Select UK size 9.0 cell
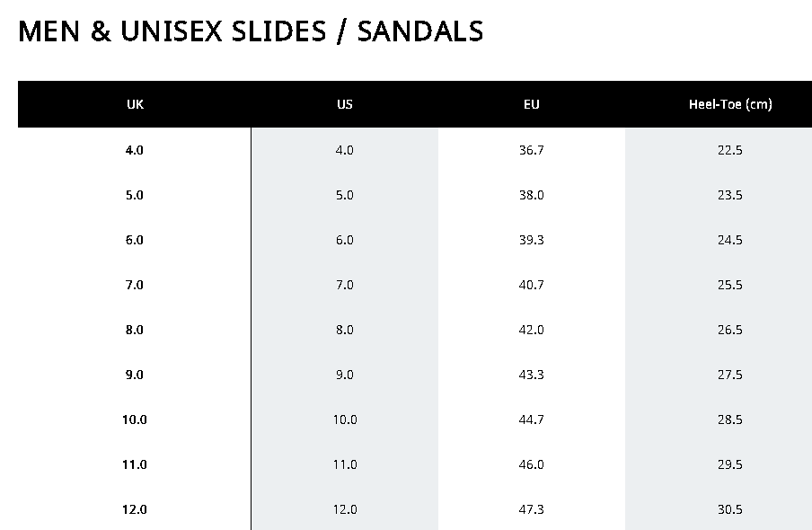 pyautogui.click(x=135, y=375)
